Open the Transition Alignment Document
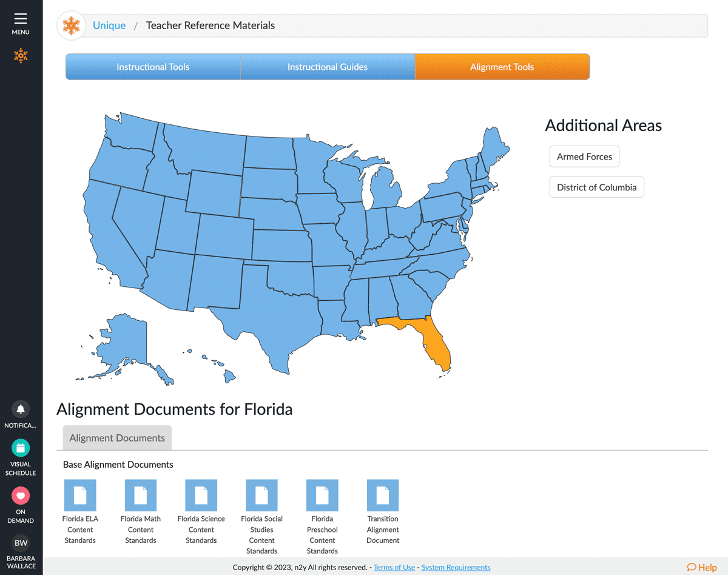This screenshot has width=728, height=575. pyautogui.click(x=383, y=496)
